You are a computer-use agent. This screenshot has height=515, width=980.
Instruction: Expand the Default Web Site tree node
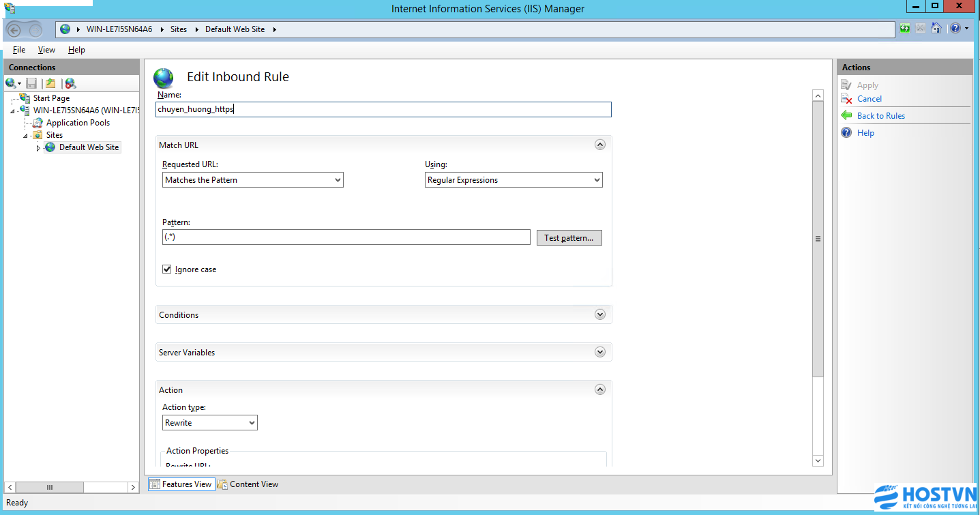click(38, 148)
